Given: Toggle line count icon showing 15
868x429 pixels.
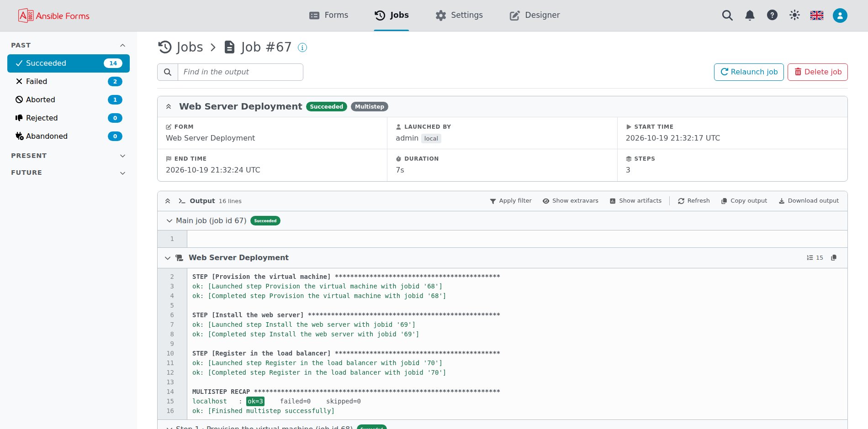Looking at the screenshot, I should click(815, 258).
